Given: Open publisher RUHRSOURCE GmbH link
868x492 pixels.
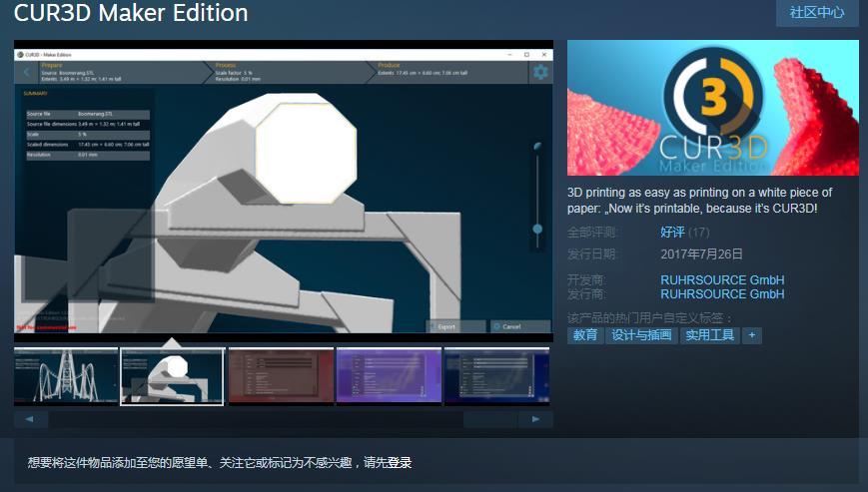Looking at the screenshot, I should click(722, 294).
